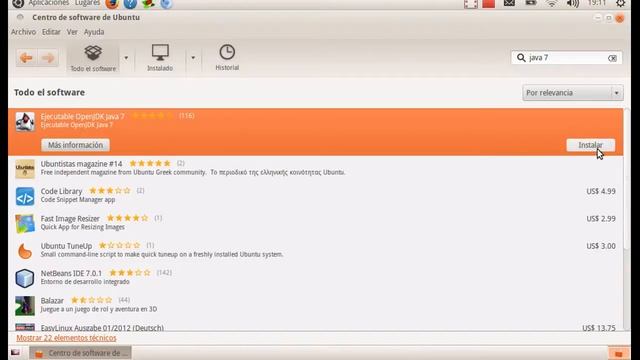Select the NetBeans IDE cube icon

(x=25, y=278)
